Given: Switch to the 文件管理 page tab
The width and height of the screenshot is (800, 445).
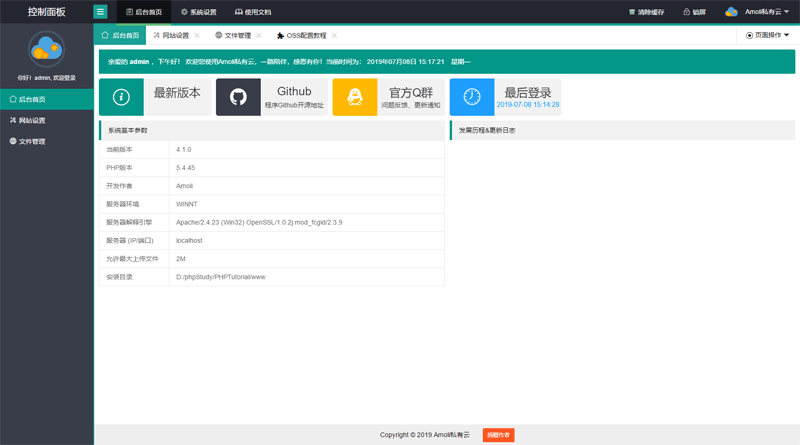Looking at the screenshot, I should [233, 35].
